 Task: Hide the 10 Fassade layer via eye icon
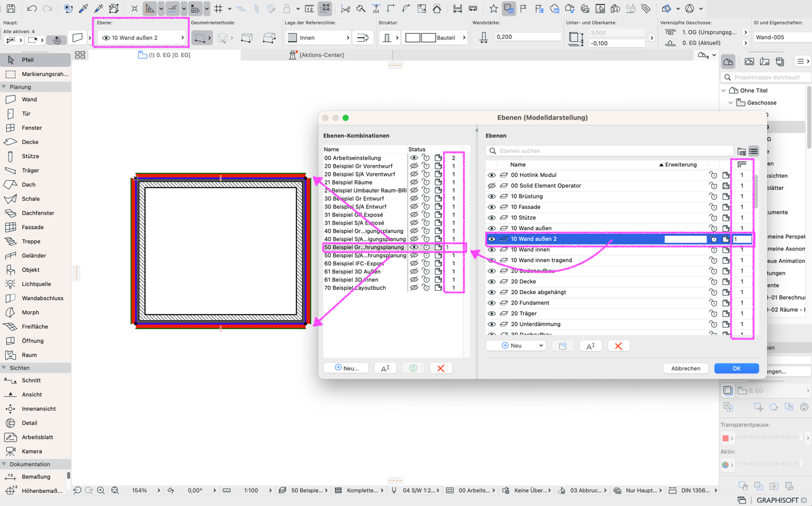tap(491, 207)
